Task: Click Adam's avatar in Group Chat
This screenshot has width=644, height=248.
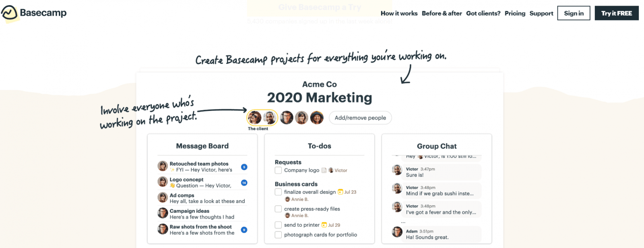Action: [397, 232]
